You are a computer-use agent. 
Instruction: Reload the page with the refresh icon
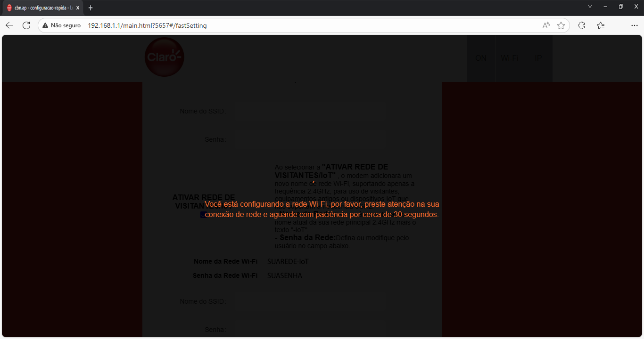click(26, 25)
